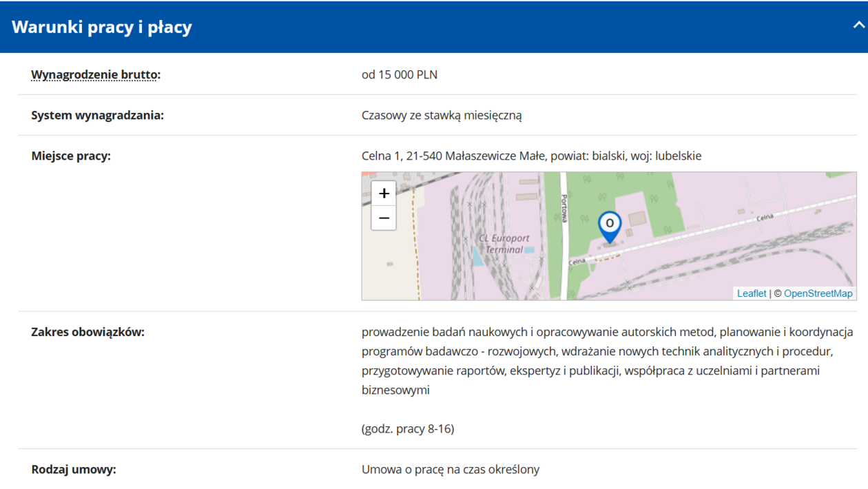The width and height of the screenshot is (868, 489).
Task: Click the System wynagradzania label
Action: [x=97, y=115]
